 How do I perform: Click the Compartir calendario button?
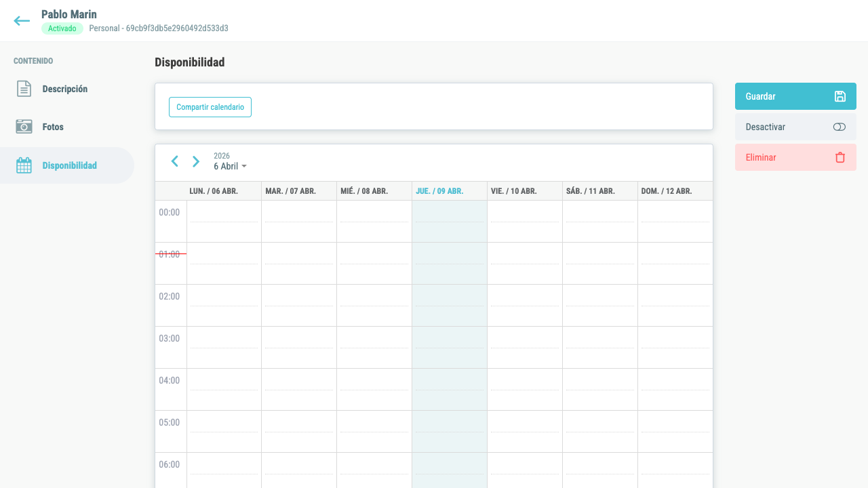(x=210, y=107)
